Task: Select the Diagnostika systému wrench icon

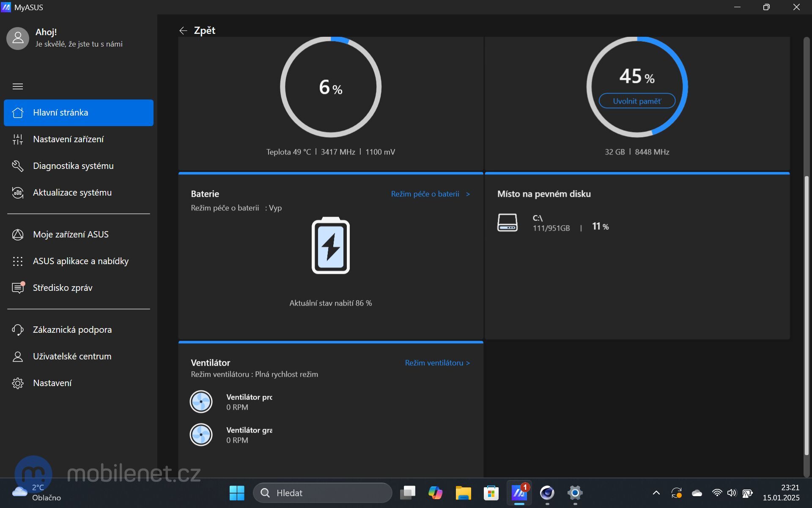Action: coord(18,166)
